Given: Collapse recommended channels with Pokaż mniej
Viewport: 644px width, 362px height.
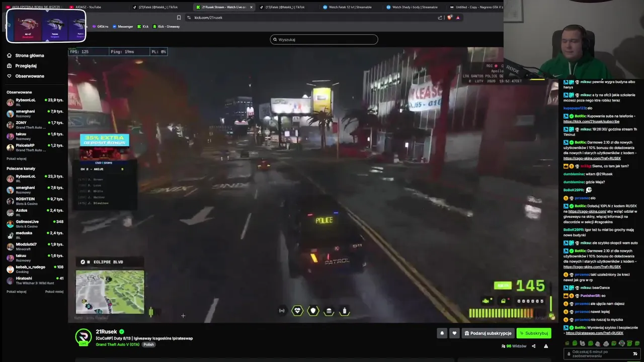Looking at the screenshot, I should pos(54,292).
